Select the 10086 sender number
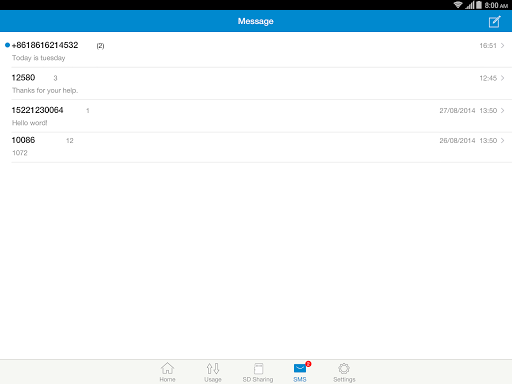512x384 pixels. (23, 140)
